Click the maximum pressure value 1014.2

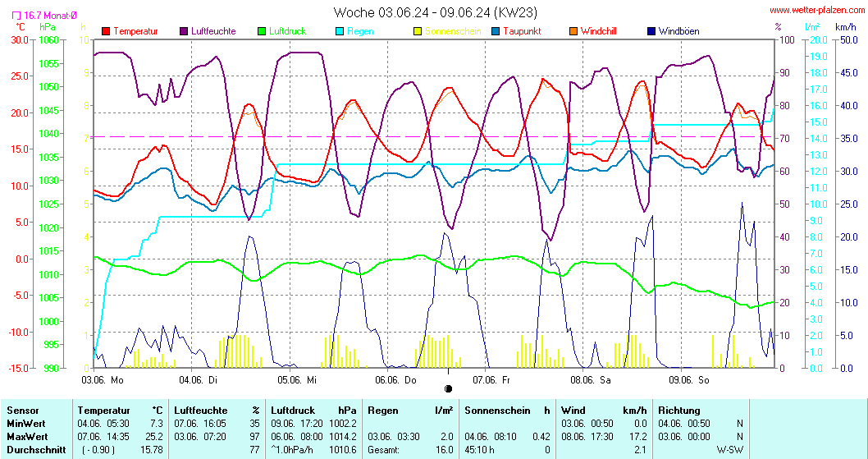(x=343, y=436)
